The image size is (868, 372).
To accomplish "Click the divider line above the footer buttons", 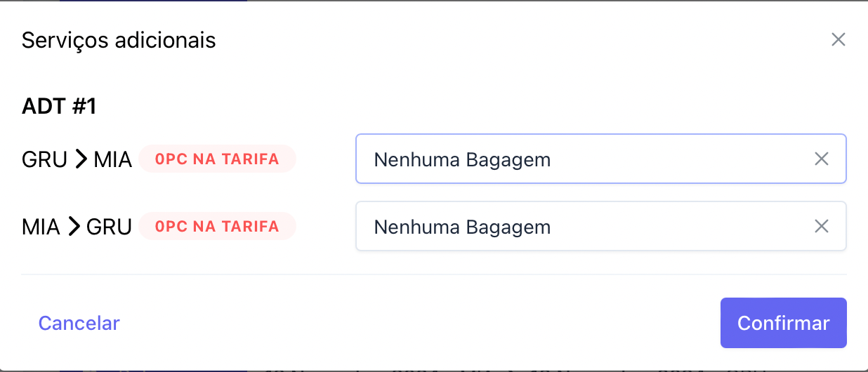I will 434,274.
